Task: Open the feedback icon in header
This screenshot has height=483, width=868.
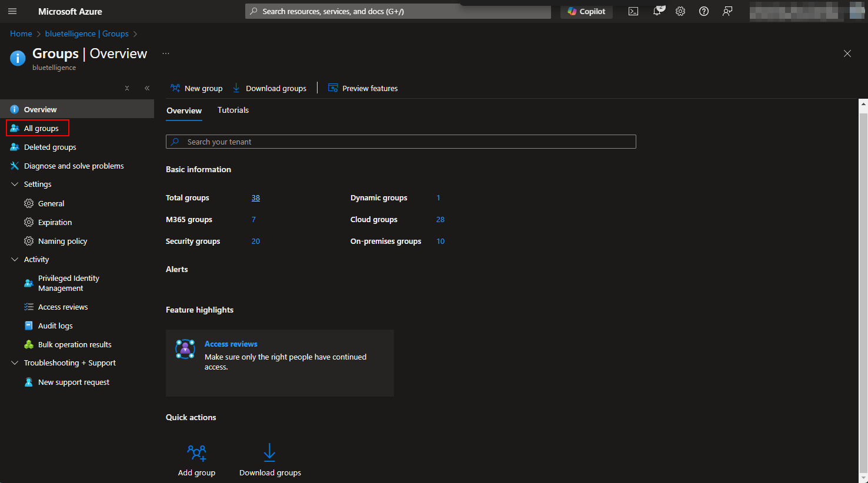Action: click(x=727, y=11)
